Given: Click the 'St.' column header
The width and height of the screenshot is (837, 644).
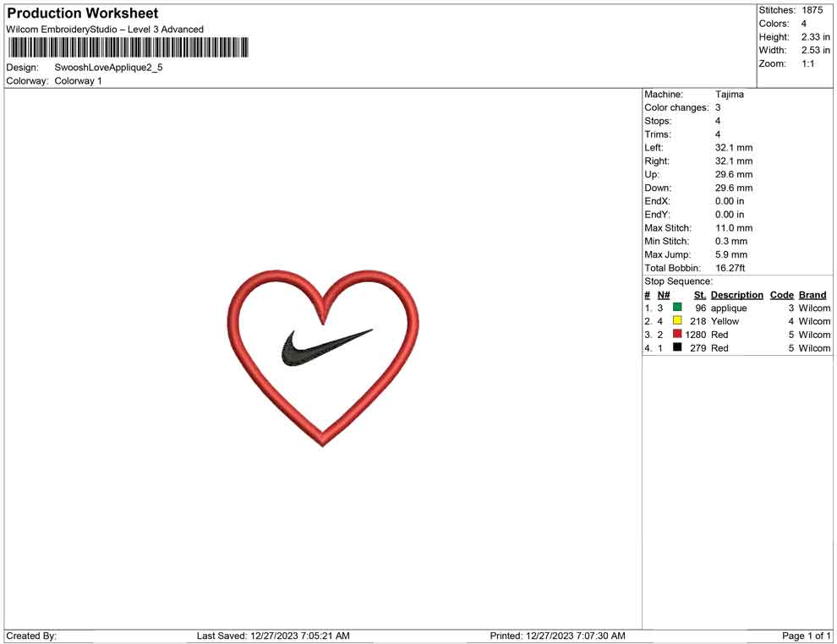Looking at the screenshot, I should pyautogui.click(x=700, y=295).
